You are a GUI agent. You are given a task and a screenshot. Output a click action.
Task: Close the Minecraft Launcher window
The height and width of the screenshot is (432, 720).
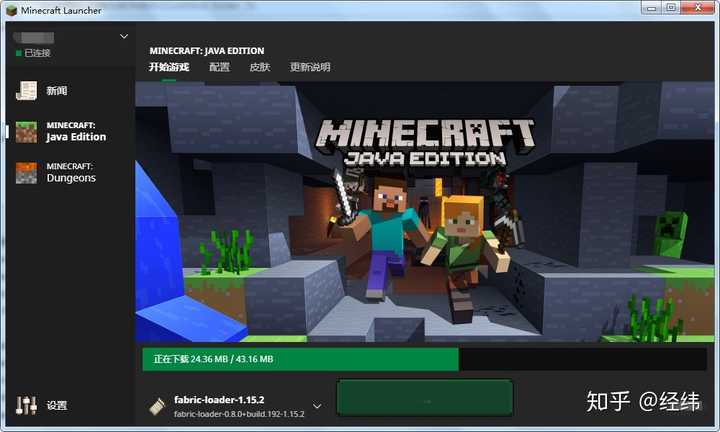click(697, 8)
